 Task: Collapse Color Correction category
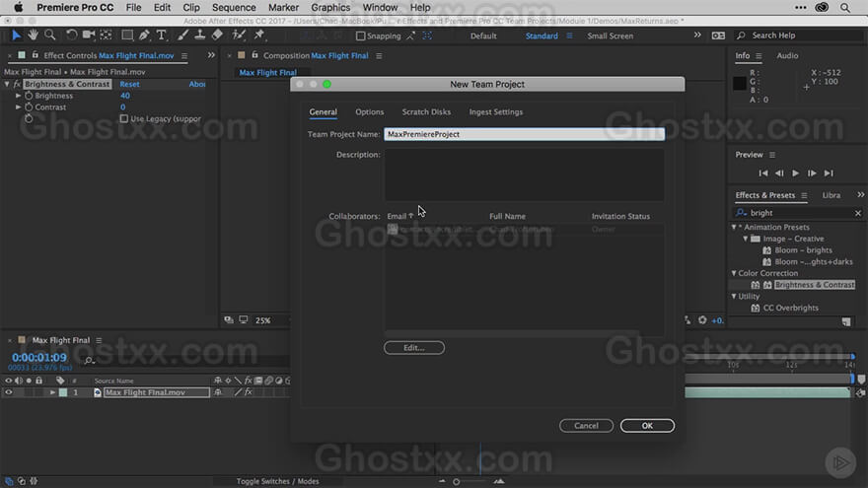click(734, 273)
